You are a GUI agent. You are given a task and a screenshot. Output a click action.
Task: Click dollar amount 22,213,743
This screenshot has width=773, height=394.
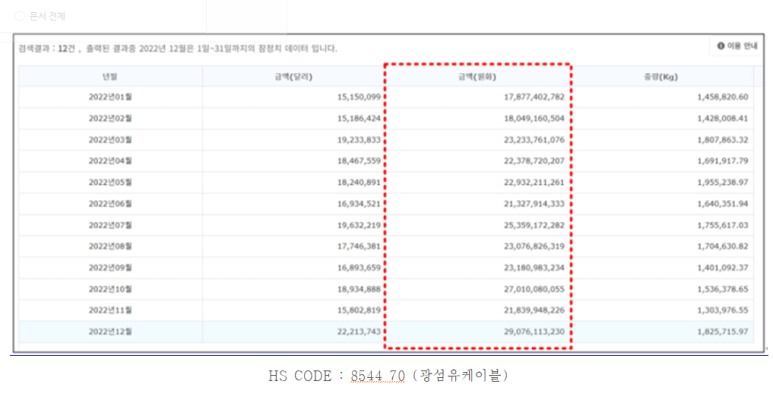click(x=359, y=332)
